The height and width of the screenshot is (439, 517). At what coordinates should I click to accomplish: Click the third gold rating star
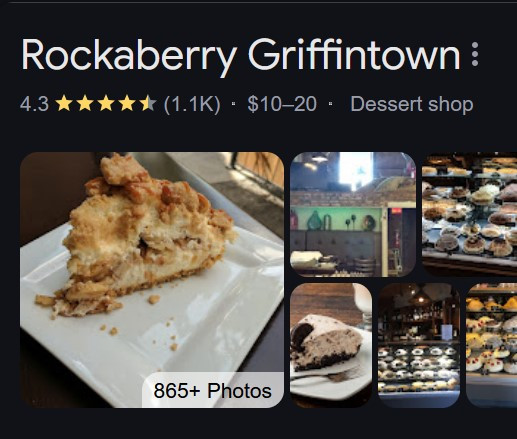pos(106,103)
